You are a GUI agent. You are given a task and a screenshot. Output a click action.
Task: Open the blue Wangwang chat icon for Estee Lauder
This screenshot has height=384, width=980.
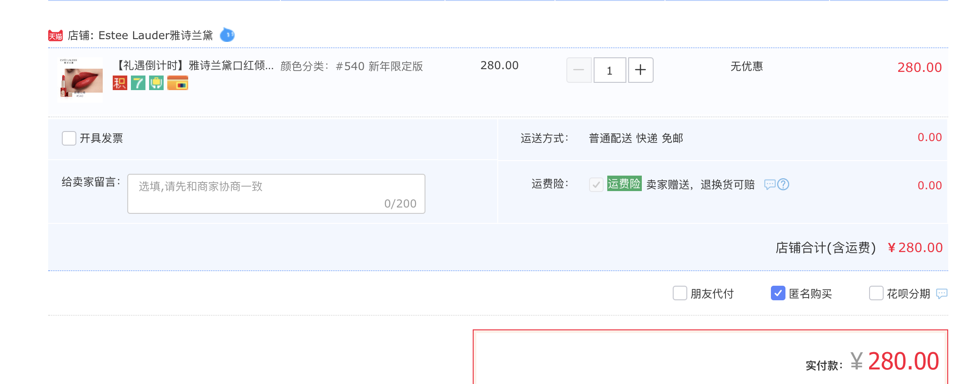point(227,35)
